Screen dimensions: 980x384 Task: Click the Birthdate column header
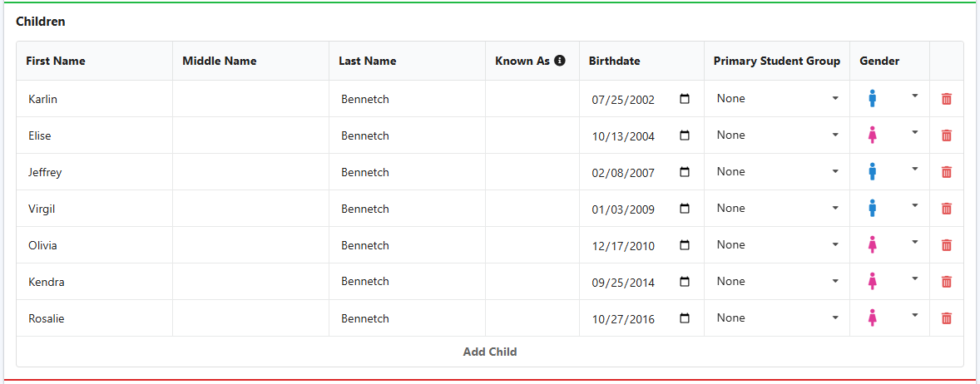(615, 61)
